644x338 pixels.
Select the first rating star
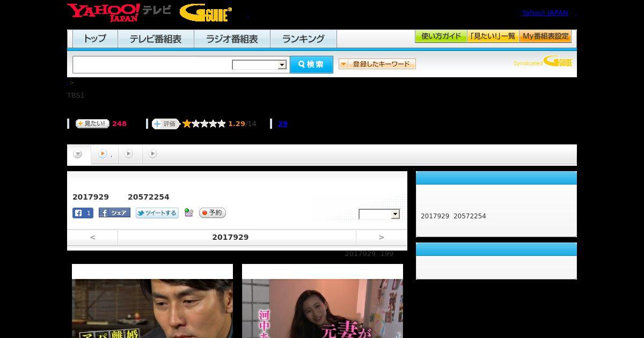tap(187, 124)
